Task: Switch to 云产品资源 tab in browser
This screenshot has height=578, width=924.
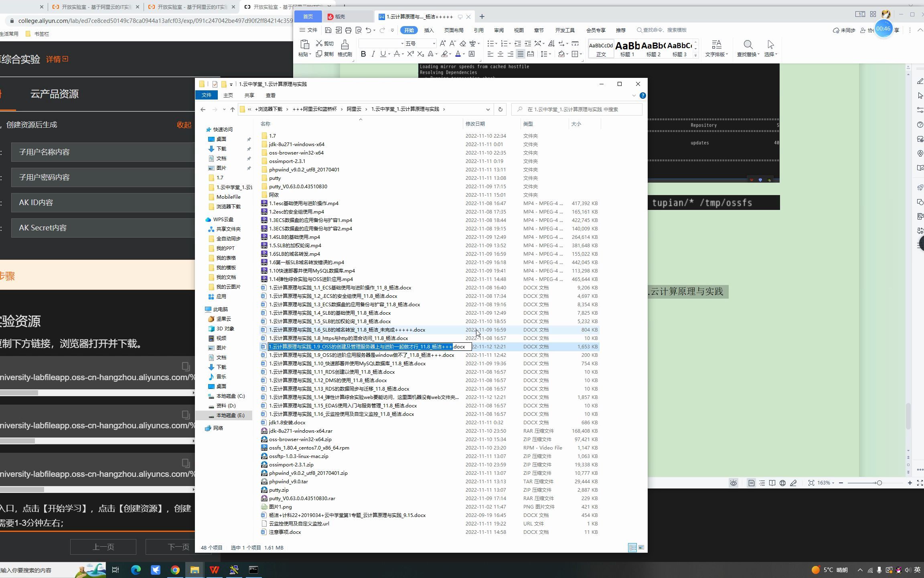Action: pyautogui.click(x=55, y=94)
